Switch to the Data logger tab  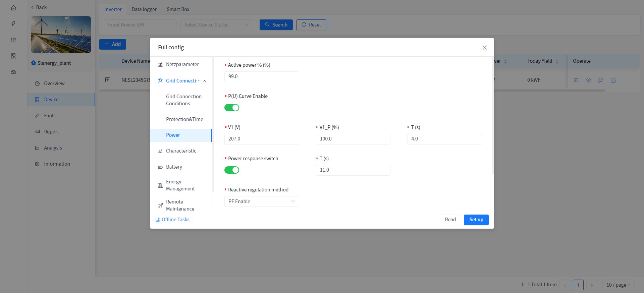coord(144,9)
